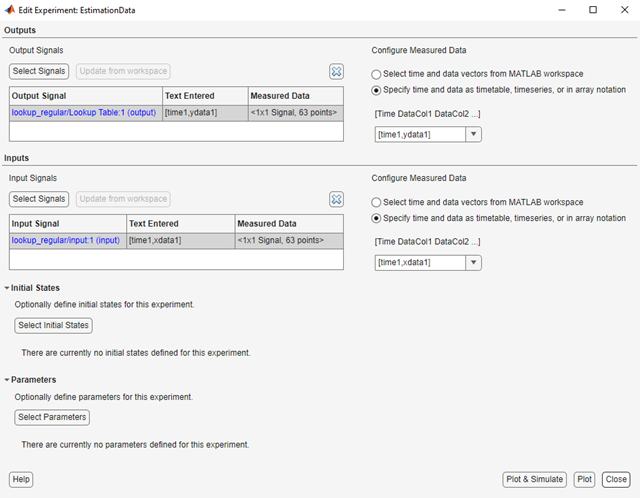Click the Input Signal column header
640x498 pixels.
coord(68,224)
